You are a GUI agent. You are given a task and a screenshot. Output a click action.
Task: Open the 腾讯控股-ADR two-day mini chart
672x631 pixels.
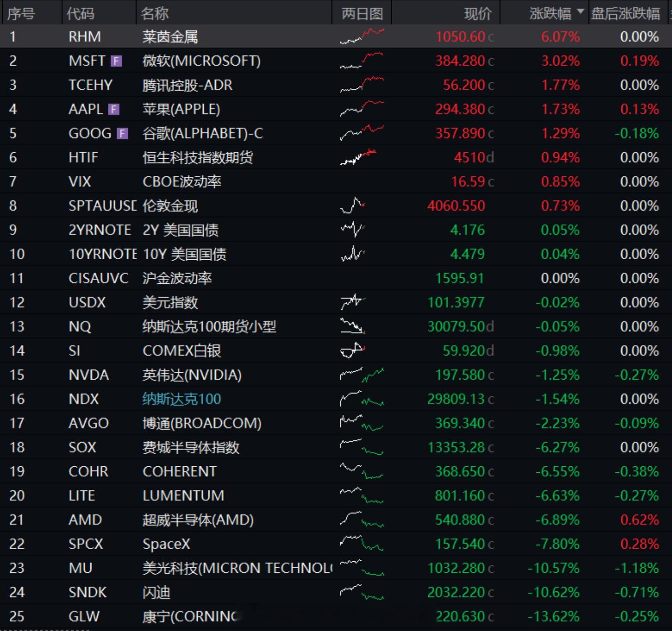point(362,85)
